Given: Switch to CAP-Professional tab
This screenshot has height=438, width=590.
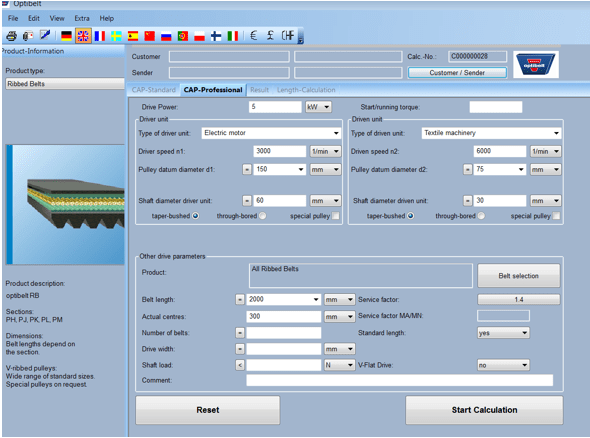Looking at the screenshot, I should coord(213,90).
